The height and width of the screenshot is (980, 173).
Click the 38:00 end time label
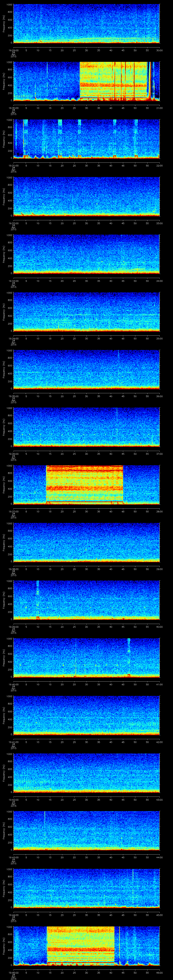[159, 511]
